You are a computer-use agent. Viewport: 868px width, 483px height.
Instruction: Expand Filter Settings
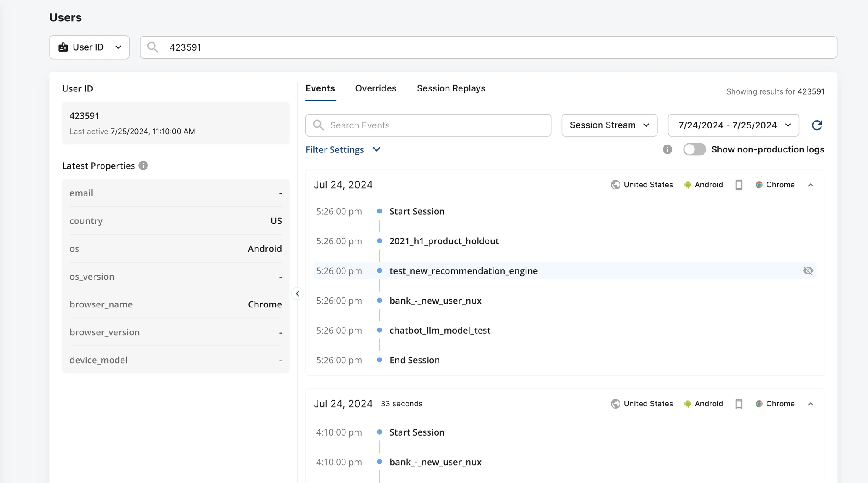point(343,149)
